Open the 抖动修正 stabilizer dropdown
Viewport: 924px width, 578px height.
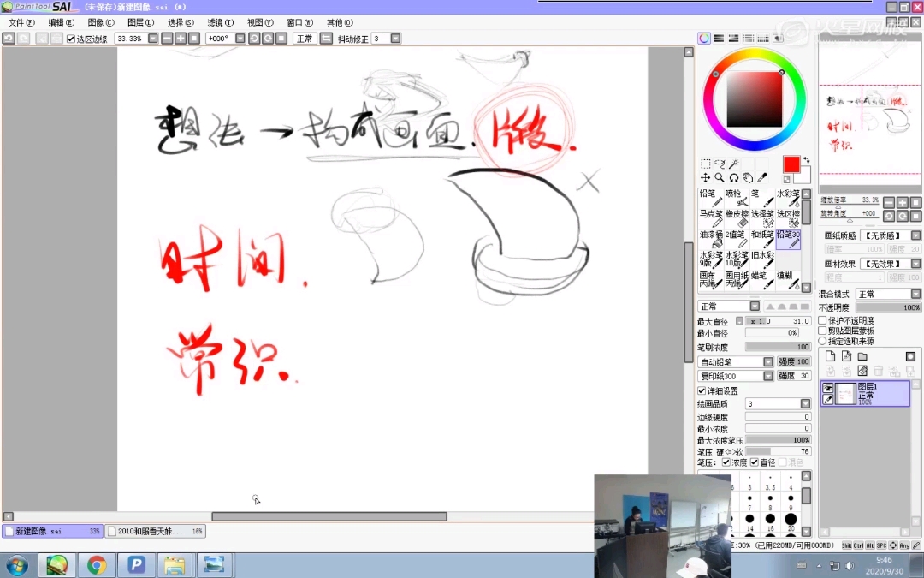click(396, 39)
